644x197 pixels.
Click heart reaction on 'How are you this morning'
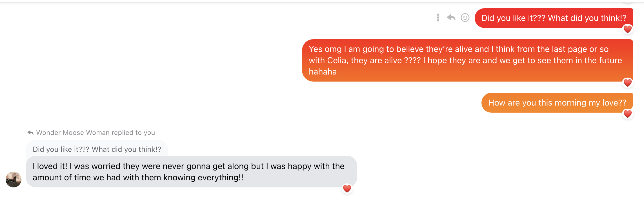627,114
